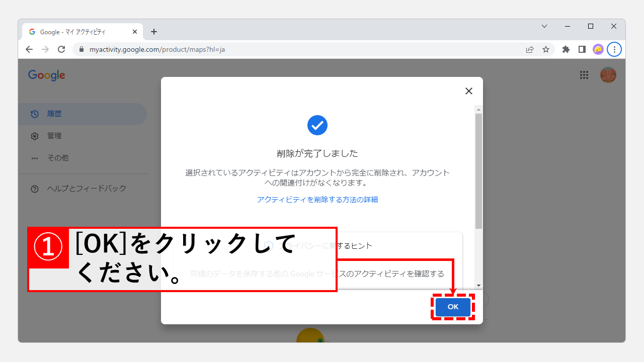Open Chrome's three-dot menu
The image size is (644, 362).
(614, 49)
